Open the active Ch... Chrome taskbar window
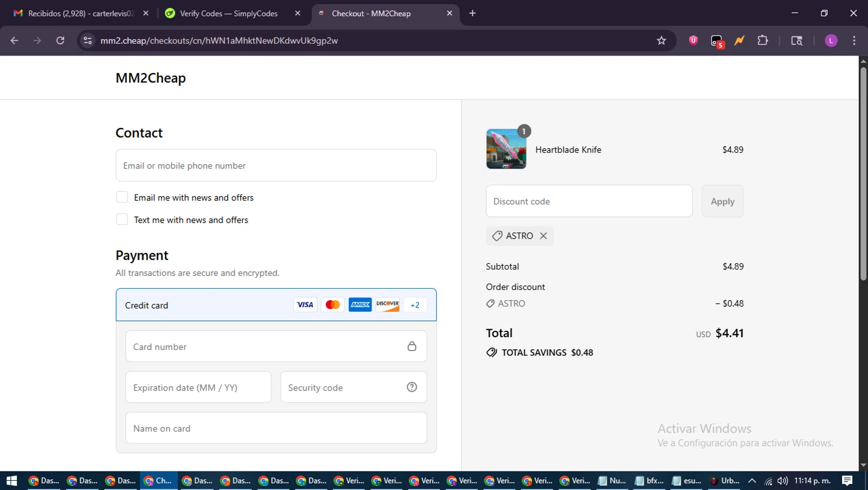 click(158, 481)
